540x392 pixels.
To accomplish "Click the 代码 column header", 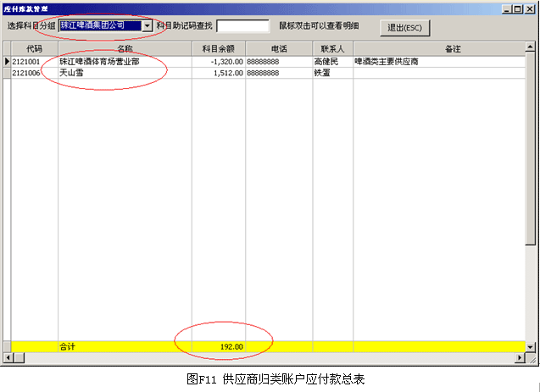I will point(34,49).
